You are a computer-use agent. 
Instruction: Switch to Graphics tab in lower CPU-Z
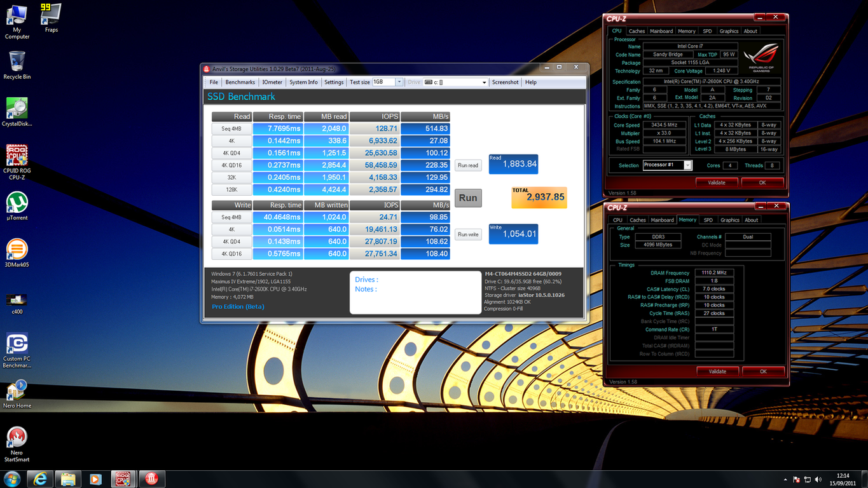pos(730,220)
